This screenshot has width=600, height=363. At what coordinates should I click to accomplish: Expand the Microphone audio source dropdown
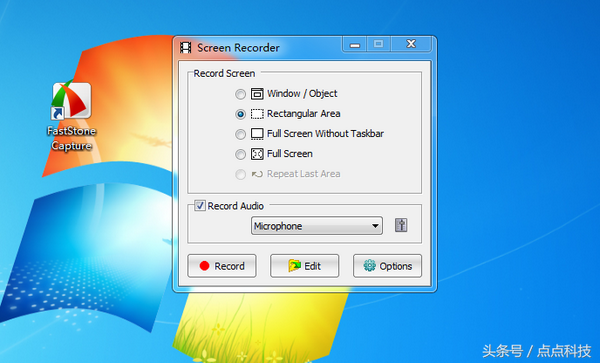coord(317,226)
